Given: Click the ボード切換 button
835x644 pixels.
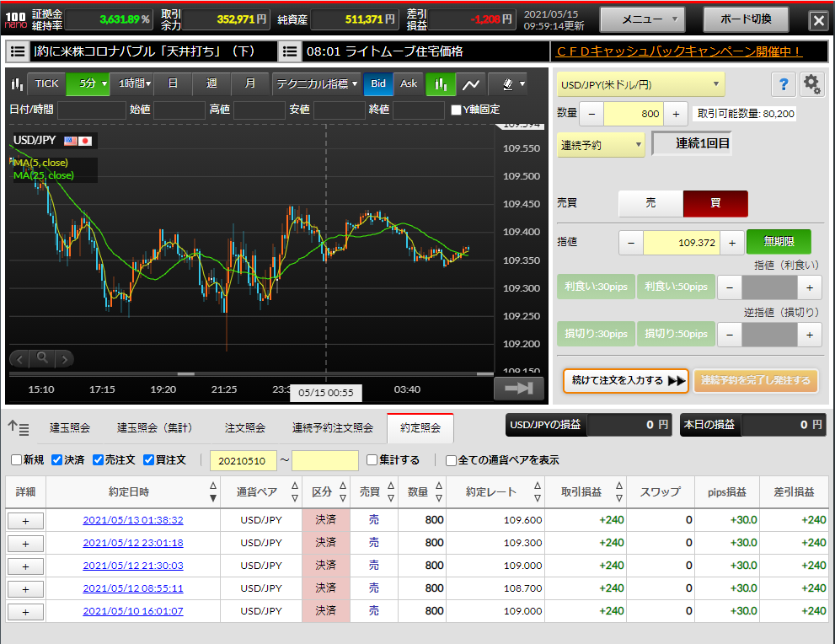Looking at the screenshot, I should [746, 19].
